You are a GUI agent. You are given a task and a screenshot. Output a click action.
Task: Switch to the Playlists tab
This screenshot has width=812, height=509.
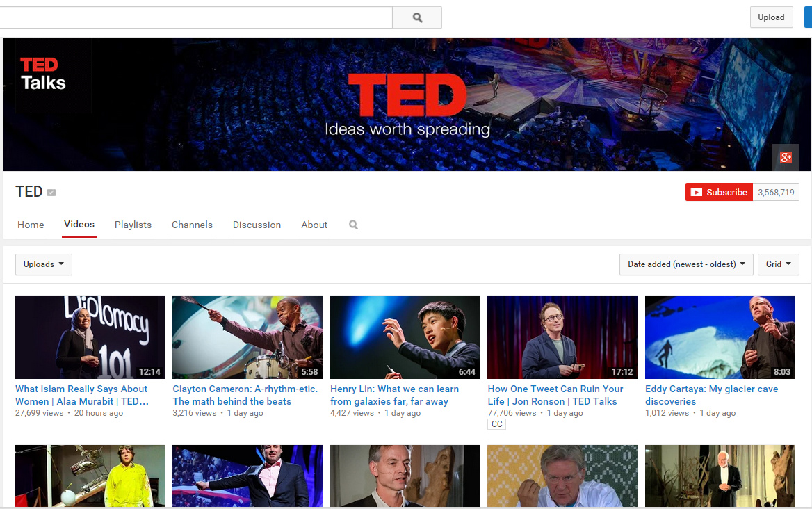point(133,225)
